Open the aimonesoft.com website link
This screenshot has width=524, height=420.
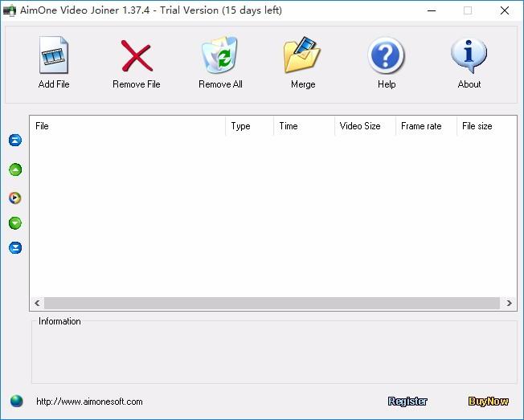pos(89,402)
